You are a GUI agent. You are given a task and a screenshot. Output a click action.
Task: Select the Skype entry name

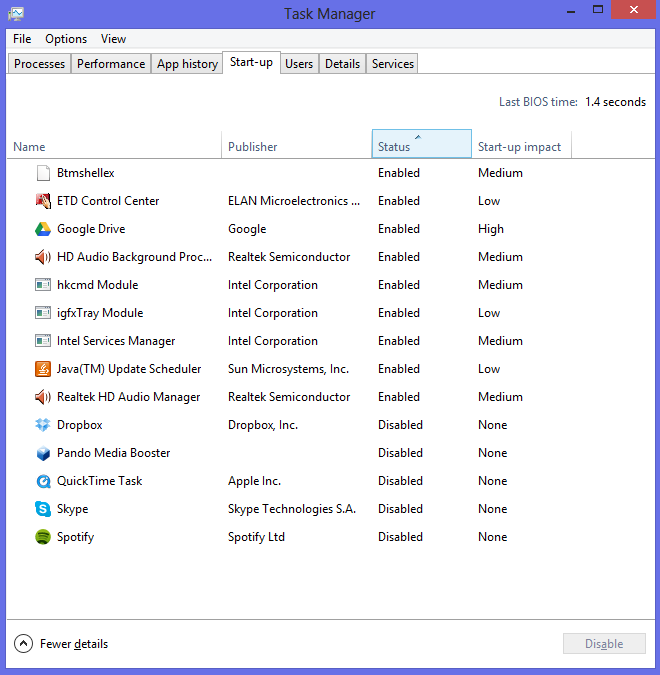pyautogui.click(x=73, y=509)
